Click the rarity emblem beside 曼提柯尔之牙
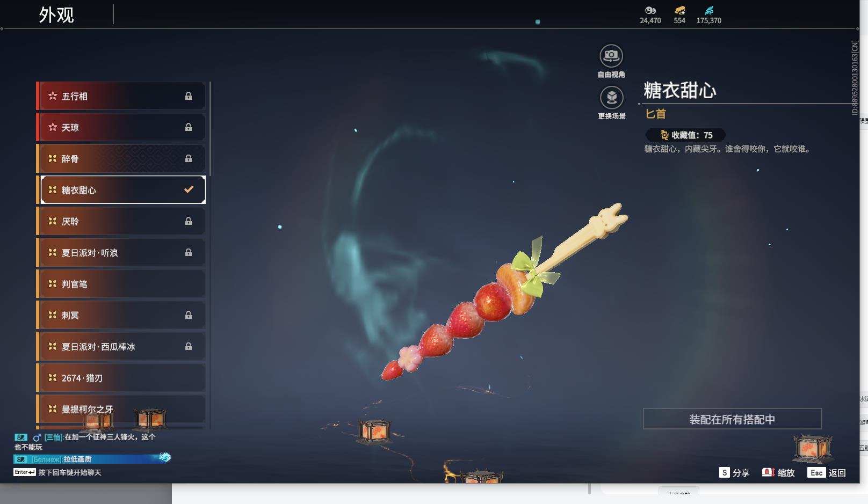868x504 pixels. point(53,409)
